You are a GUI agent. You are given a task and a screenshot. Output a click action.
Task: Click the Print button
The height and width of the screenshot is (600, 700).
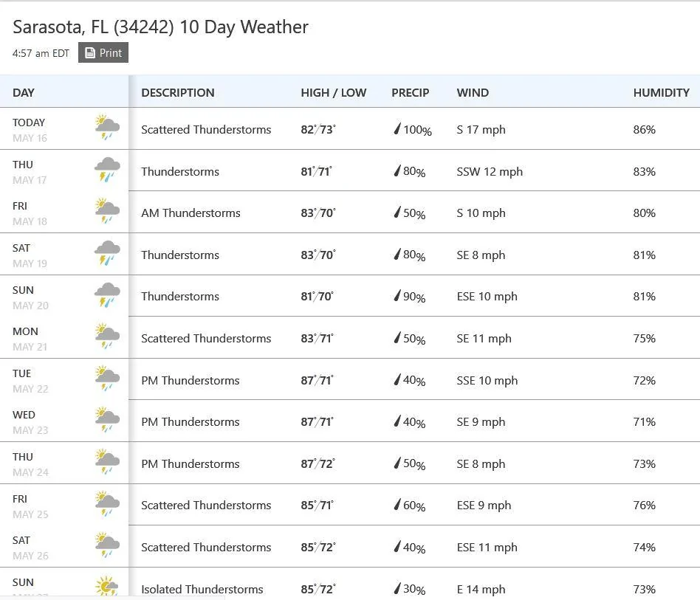click(103, 52)
